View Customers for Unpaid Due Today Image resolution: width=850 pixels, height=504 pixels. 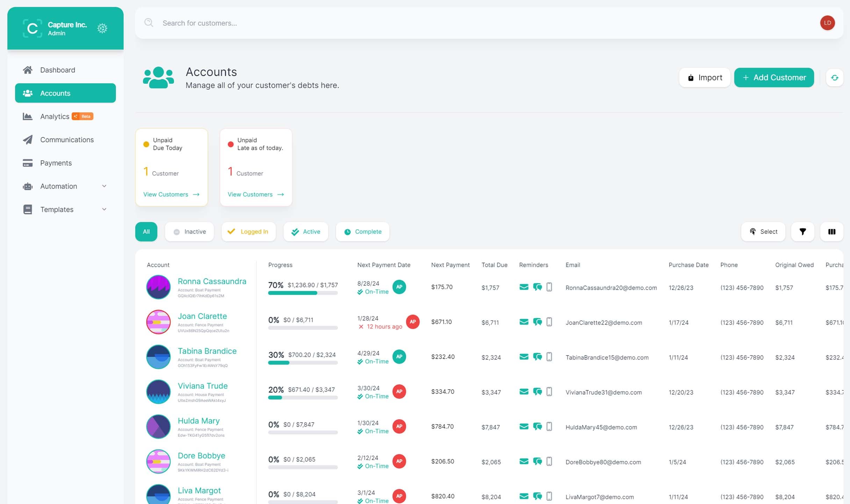tap(171, 194)
